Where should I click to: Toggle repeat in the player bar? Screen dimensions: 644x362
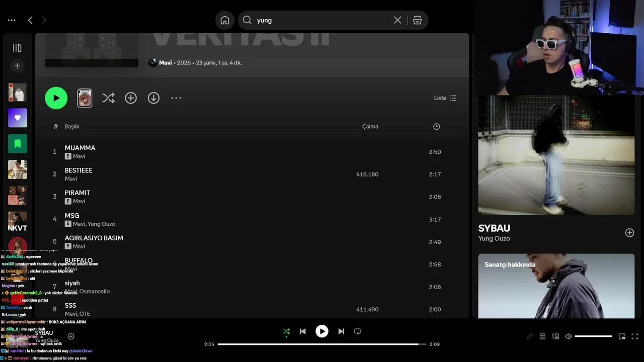(x=357, y=331)
